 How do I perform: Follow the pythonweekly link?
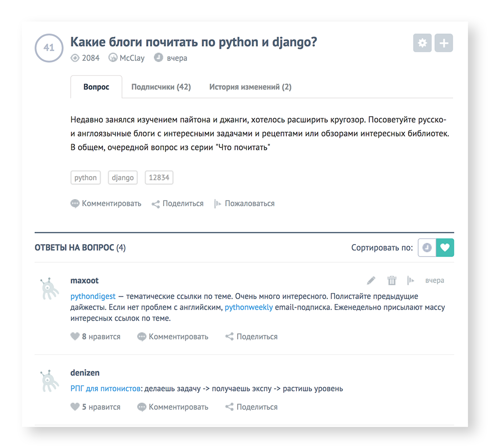coord(249,307)
